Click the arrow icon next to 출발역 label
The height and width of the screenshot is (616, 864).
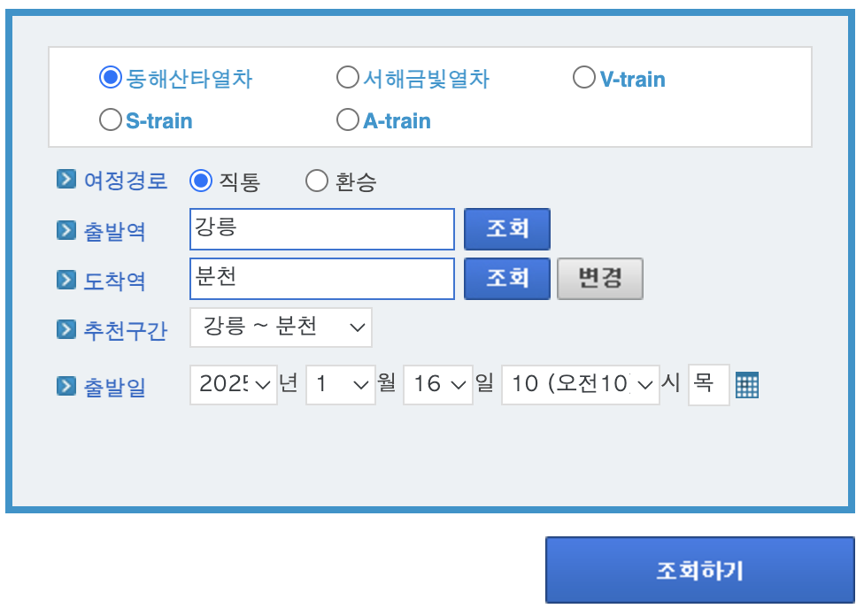pos(66,229)
